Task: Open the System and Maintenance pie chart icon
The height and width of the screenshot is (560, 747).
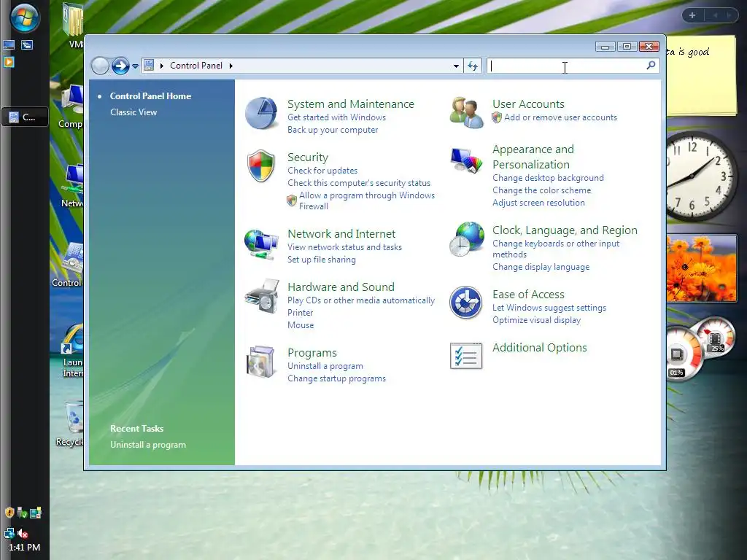Action: click(261, 113)
